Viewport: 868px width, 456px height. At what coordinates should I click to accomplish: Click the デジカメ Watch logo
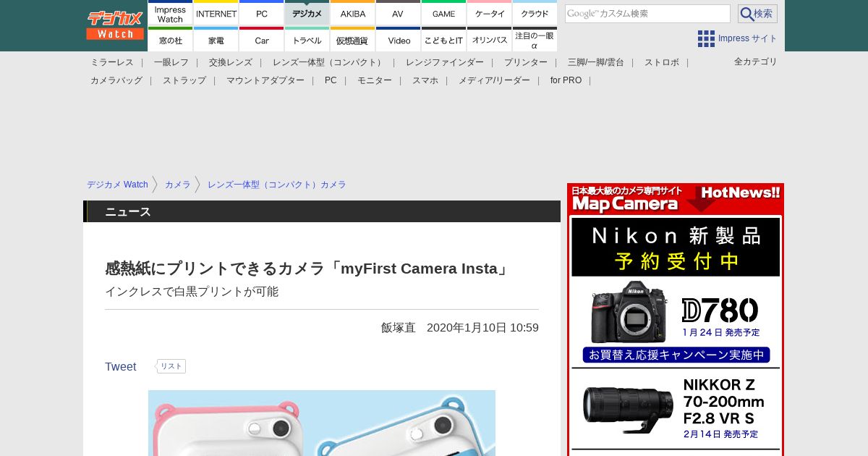click(115, 25)
